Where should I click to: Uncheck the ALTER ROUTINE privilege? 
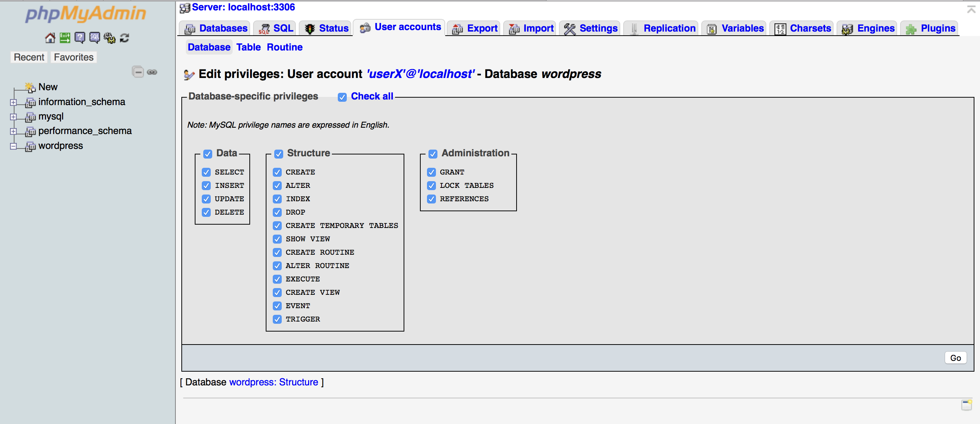pos(277,266)
